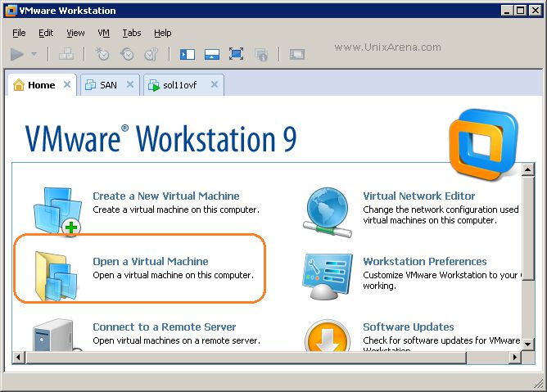Viewport: 547px width, 392px height.
Task: Toggle the thumbnail bar view icon
Action: click(x=211, y=55)
